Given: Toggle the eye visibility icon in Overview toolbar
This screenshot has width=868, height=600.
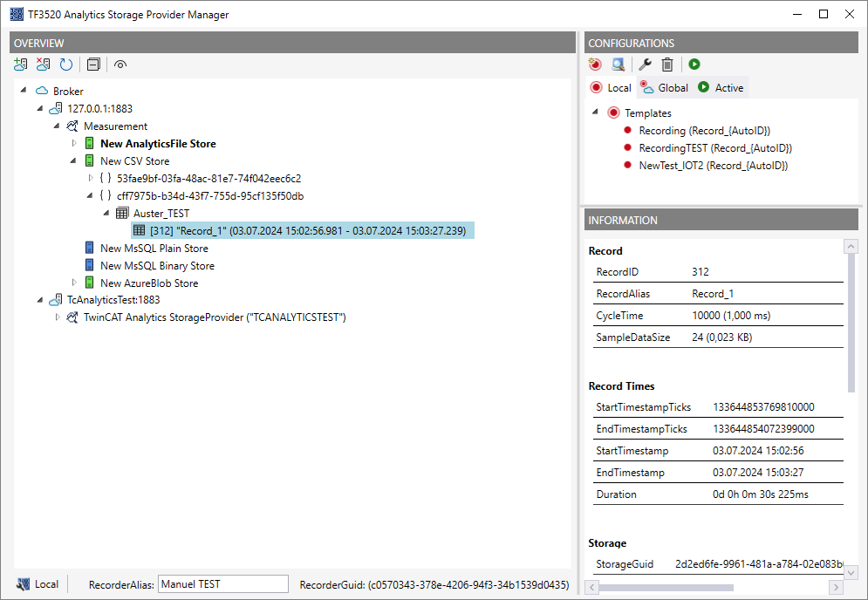Looking at the screenshot, I should click(120, 65).
